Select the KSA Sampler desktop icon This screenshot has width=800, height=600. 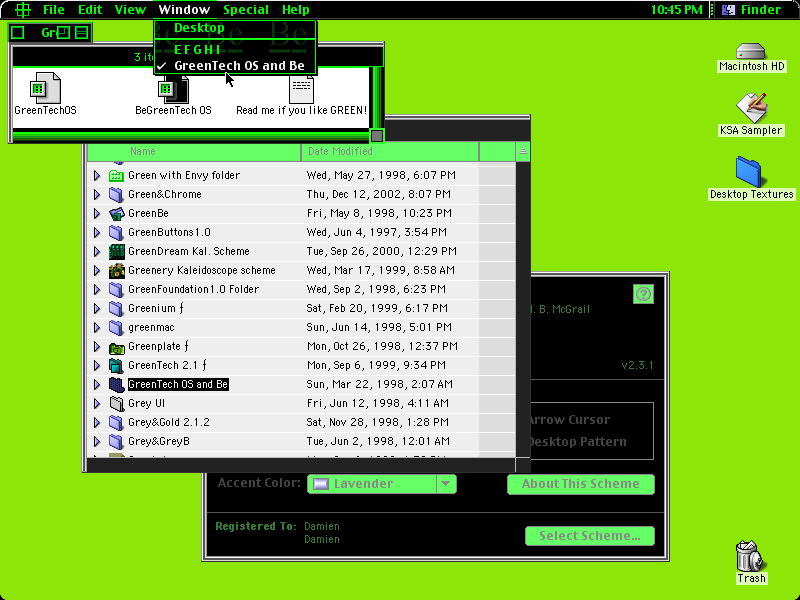coord(751,107)
